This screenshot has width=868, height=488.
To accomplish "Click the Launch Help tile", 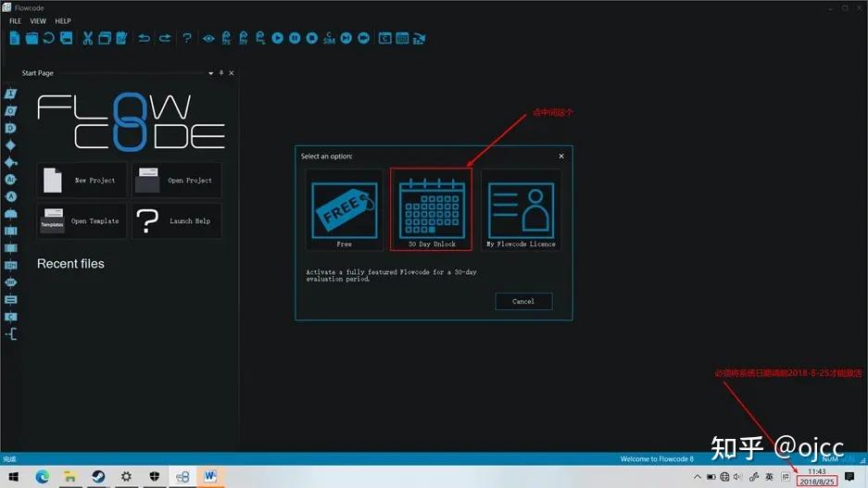I will tap(177, 220).
